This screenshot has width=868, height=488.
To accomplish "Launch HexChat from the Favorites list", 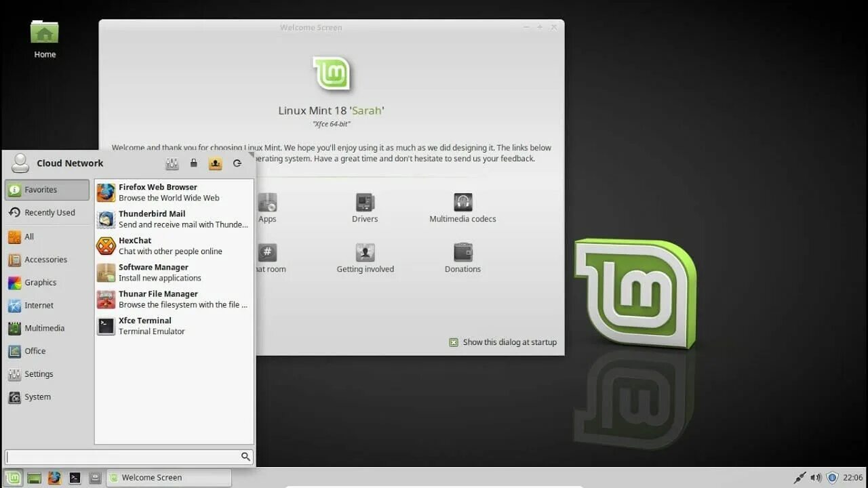I will pos(174,246).
